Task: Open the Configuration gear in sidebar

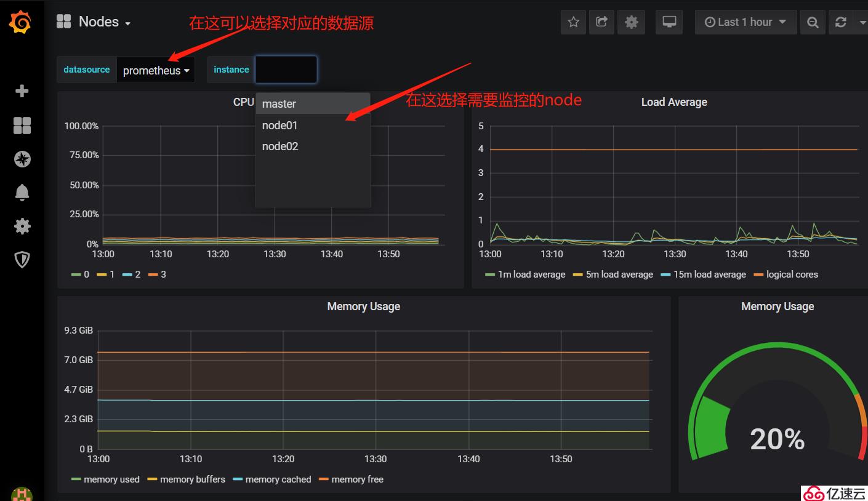Action: pos(22,226)
